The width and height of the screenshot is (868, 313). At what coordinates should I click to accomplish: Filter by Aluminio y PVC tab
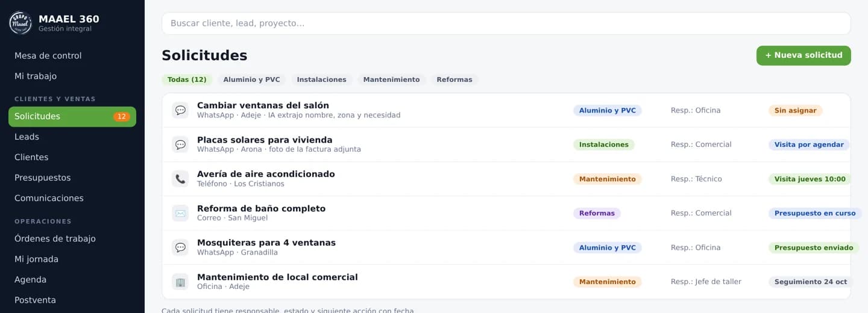pyautogui.click(x=252, y=79)
